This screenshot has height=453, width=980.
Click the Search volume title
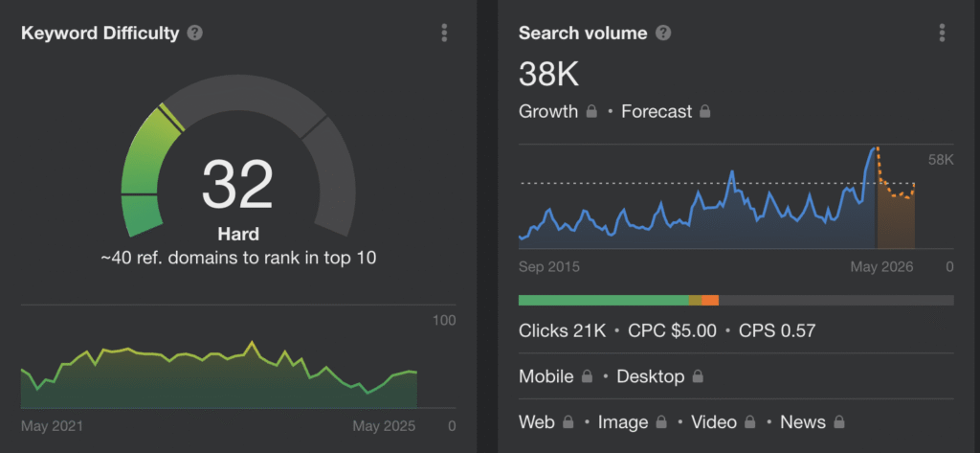click(583, 34)
